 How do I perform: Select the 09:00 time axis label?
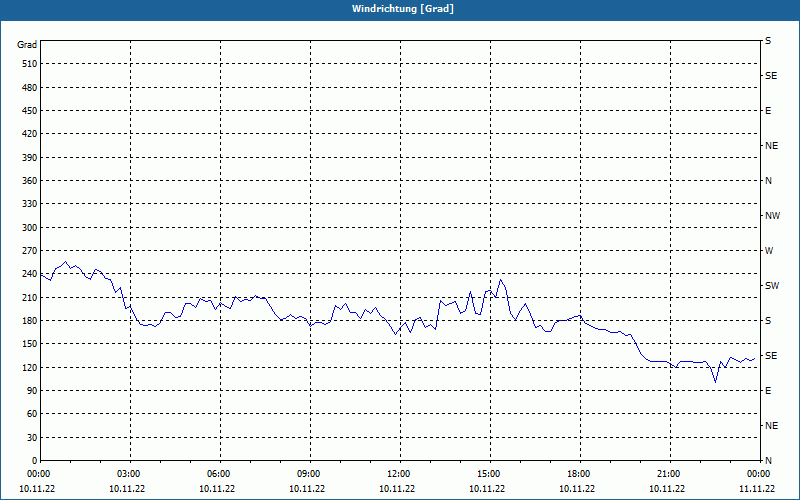309,474
